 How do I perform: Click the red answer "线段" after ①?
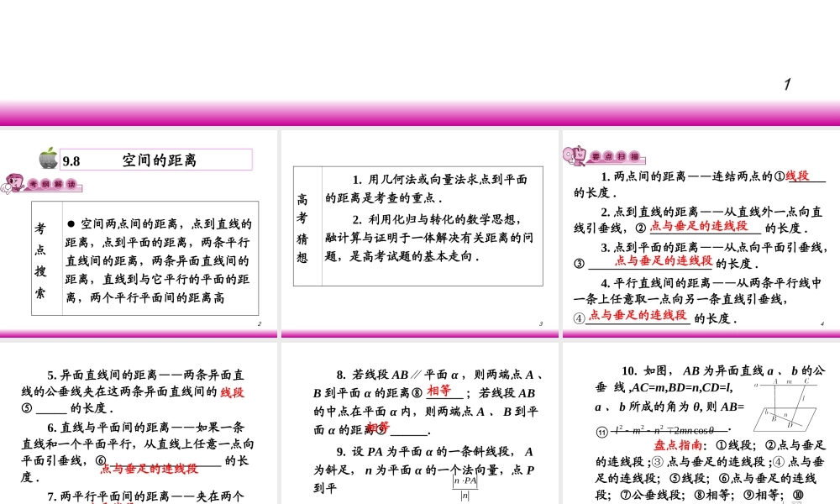point(798,176)
